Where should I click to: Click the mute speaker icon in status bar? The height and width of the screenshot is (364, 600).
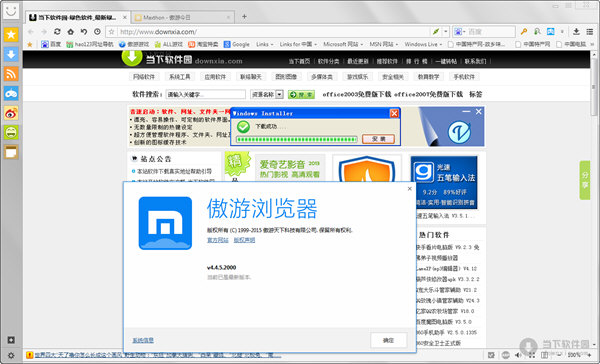[x=518, y=355]
